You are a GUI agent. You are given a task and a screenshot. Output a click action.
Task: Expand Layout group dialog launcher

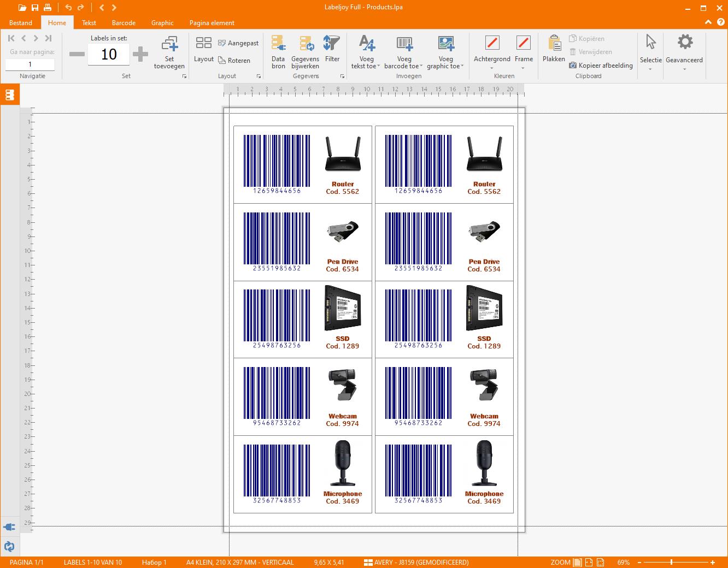[259, 76]
